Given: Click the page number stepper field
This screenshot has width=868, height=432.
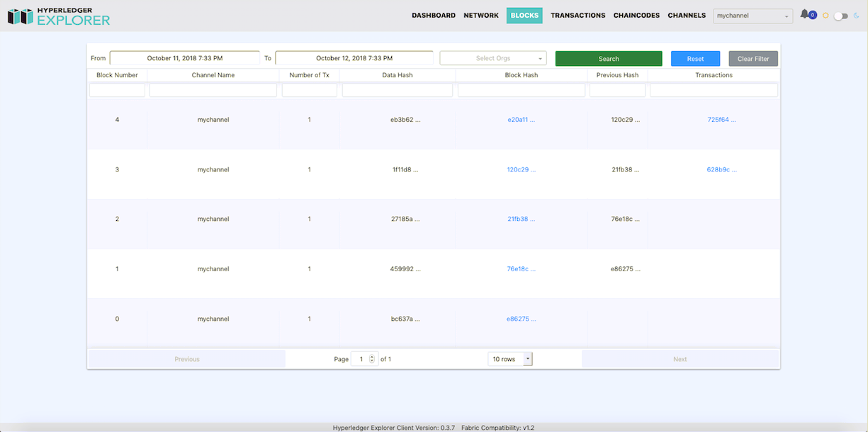Looking at the screenshot, I should [x=364, y=359].
